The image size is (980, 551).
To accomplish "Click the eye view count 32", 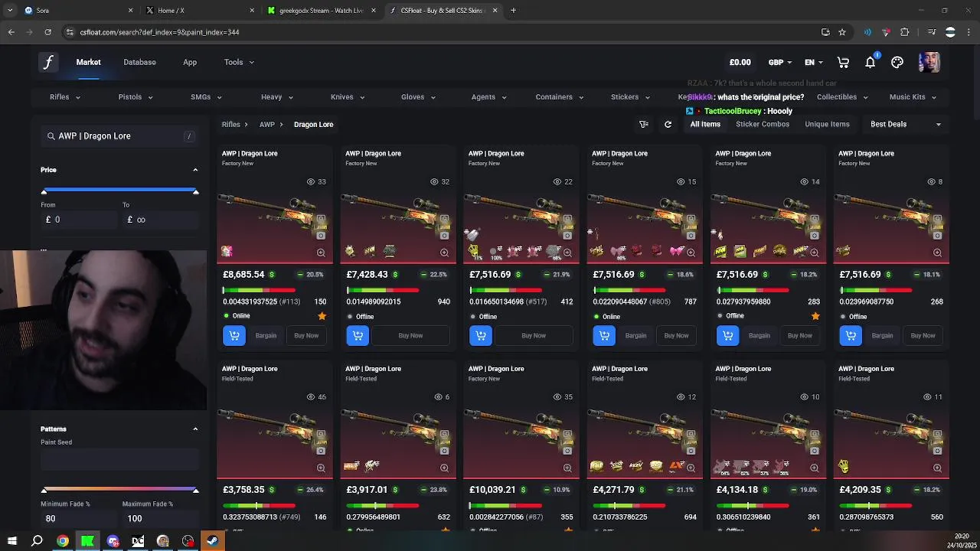I will [439, 181].
